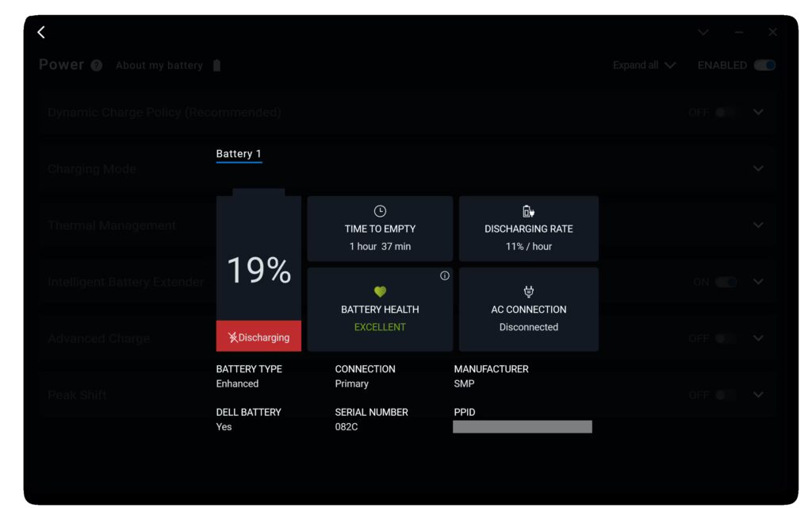Click the Time to Empty clock icon

click(380, 211)
